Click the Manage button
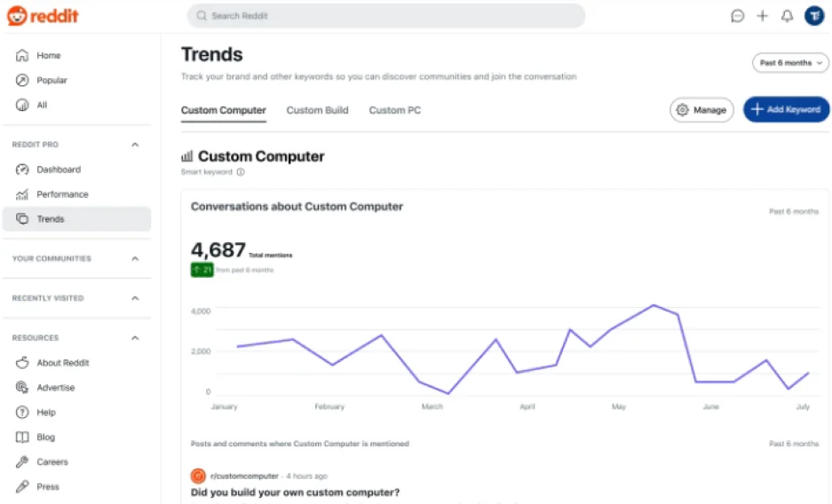The image size is (832, 504). [x=701, y=110]
